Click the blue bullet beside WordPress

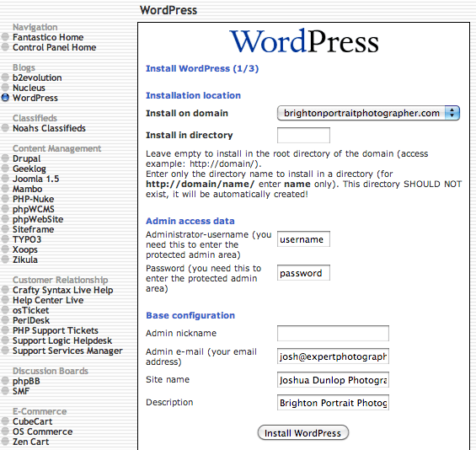5,98
